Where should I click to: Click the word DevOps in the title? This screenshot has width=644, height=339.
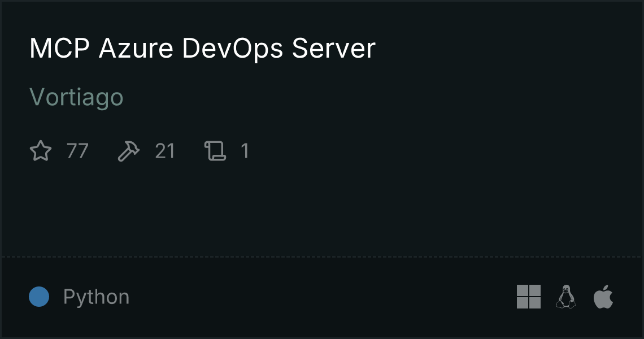click(x=233, y=49)
